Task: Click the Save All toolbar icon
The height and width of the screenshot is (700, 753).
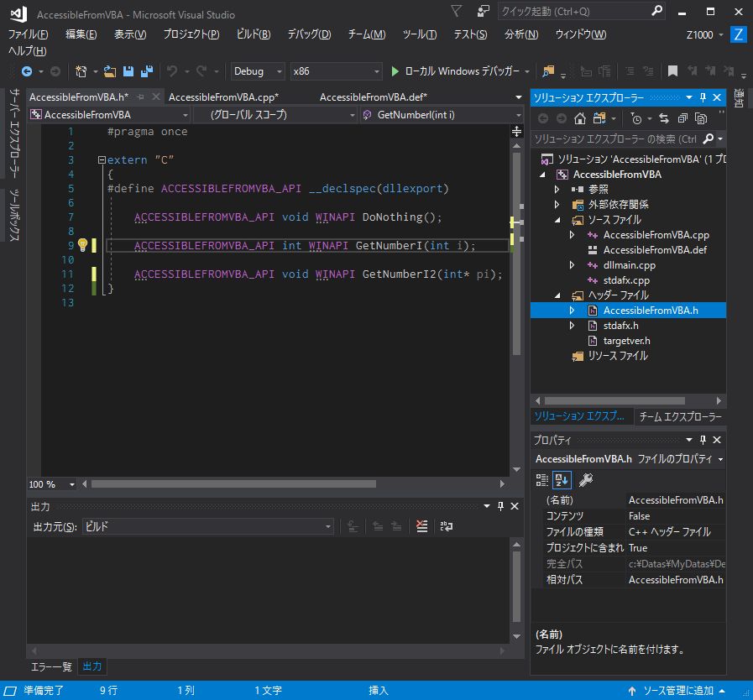Action: tap(146, 71)
